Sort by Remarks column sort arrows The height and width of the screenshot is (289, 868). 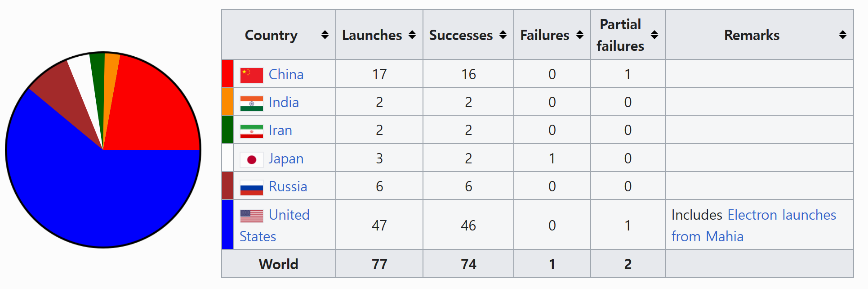point(843,35)
